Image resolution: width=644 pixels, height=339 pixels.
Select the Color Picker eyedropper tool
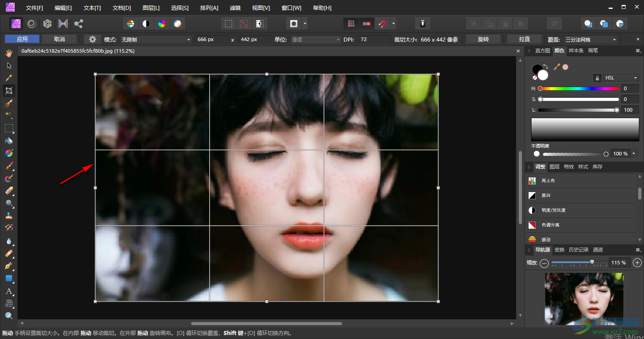tap(8, 78)
